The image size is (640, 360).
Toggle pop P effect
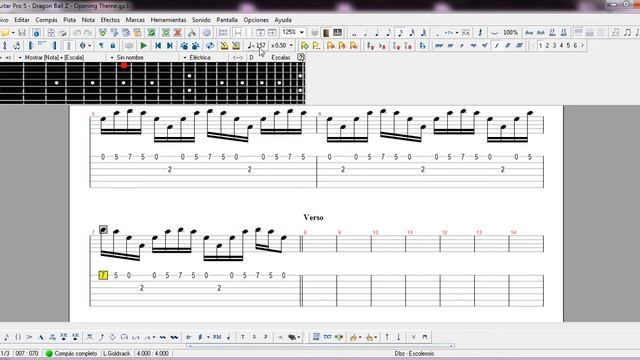[266, 337]
